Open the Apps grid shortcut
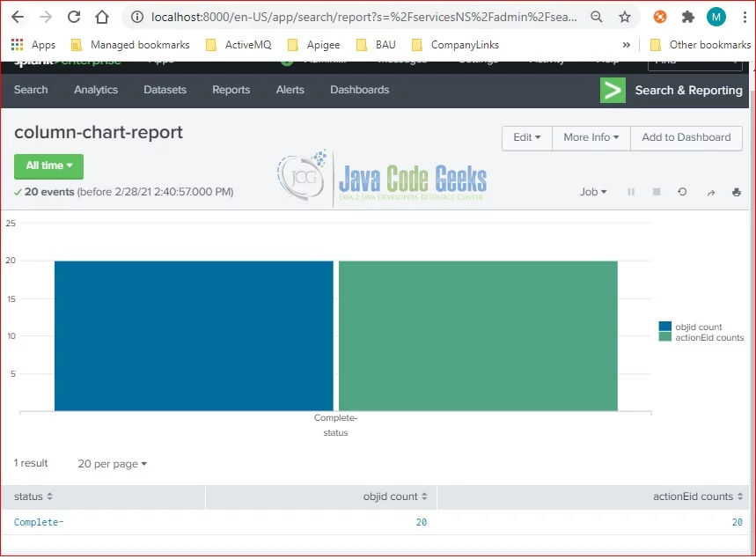Screen dimensions: 756x559 (x=33, y=45)
